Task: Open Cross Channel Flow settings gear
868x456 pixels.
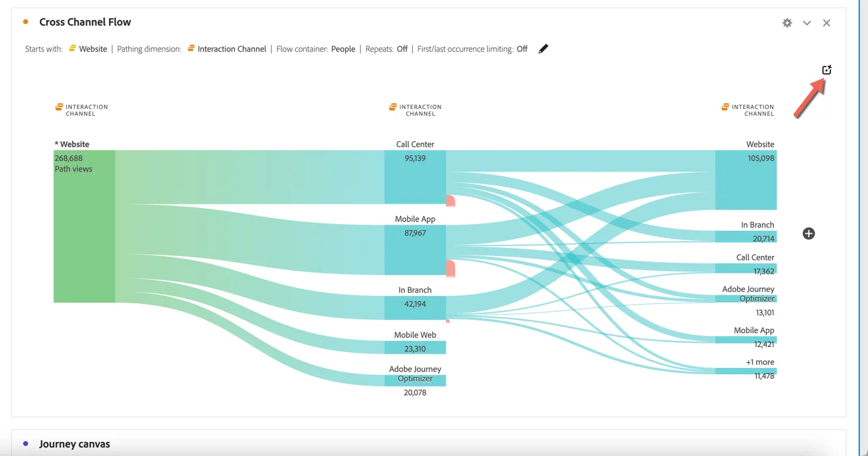Action: pyautogui.click(x=787, y=23)
